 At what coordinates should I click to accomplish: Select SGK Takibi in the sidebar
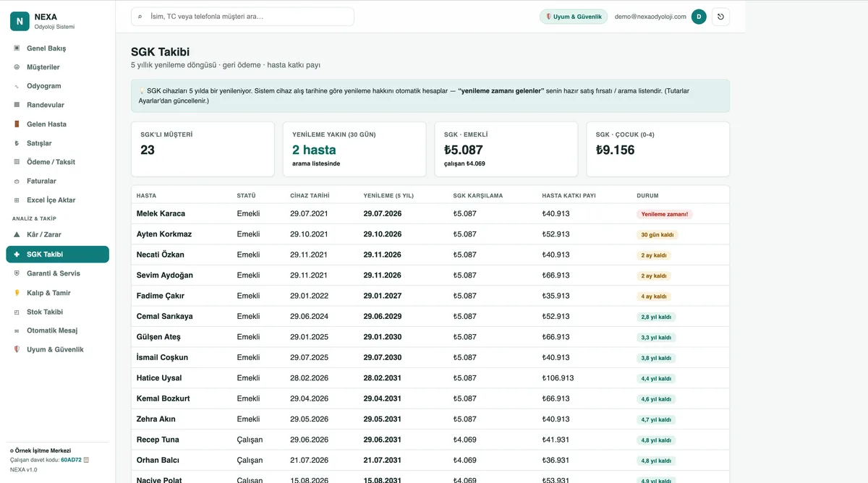[x=57, y=255]
